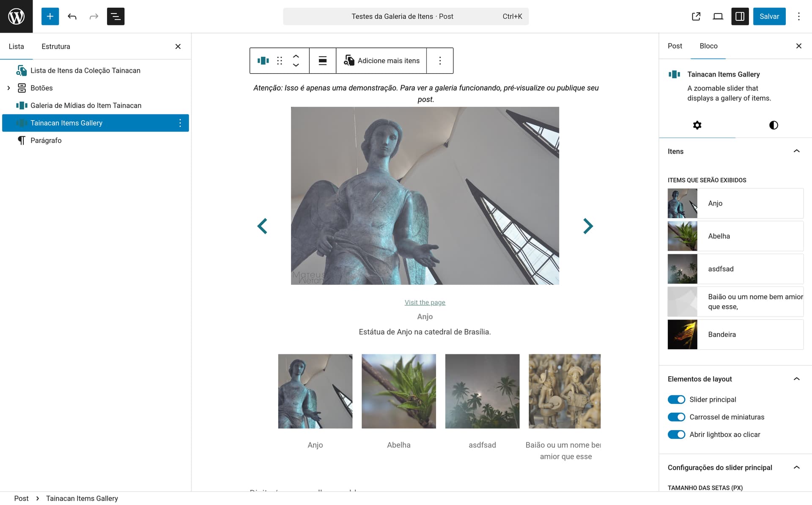Click Tainacan Items Gallery breadcrumb in footer
This screenshot has height=505, width=812.
click(82, 498)
